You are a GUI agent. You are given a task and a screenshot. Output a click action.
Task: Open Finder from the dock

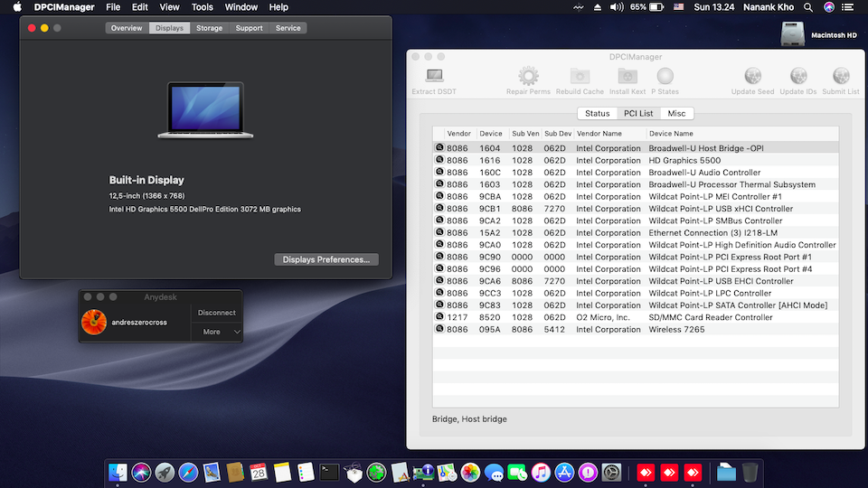[118, 473]
